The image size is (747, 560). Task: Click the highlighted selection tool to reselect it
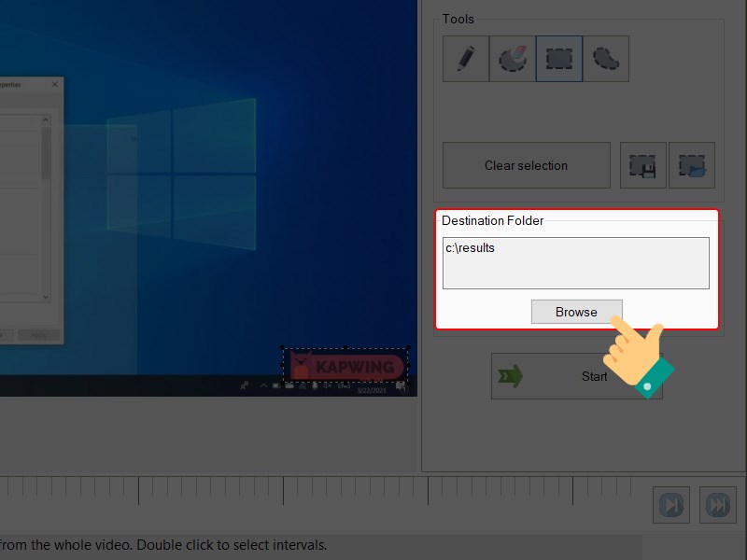(x=558, y=58)
